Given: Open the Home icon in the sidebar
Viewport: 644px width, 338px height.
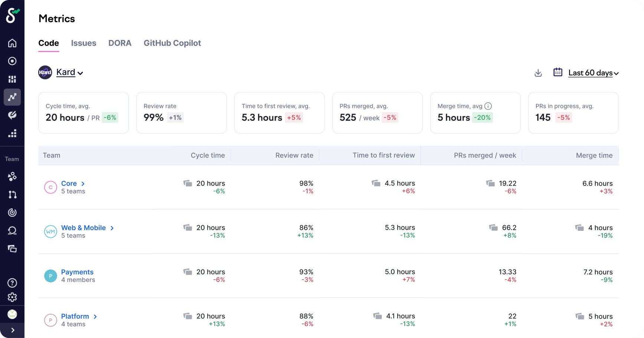Looking at the screenshot, I should (12, 43).
